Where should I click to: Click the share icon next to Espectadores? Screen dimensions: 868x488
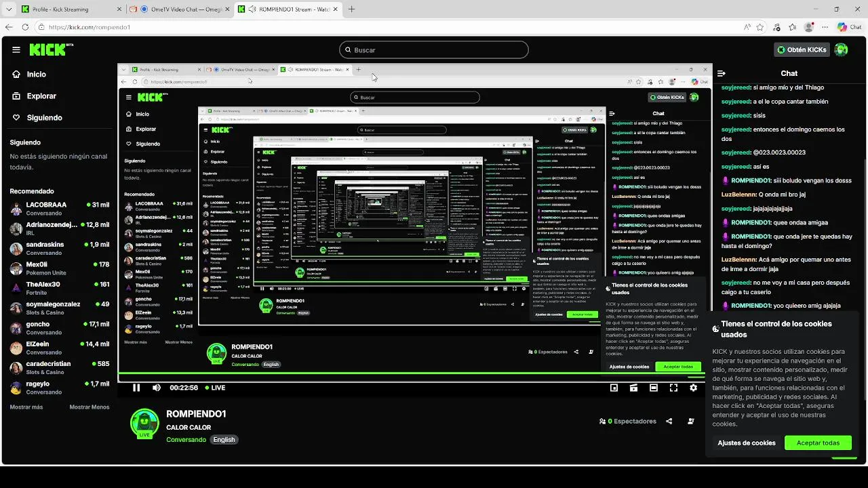(x=669, y=421)
